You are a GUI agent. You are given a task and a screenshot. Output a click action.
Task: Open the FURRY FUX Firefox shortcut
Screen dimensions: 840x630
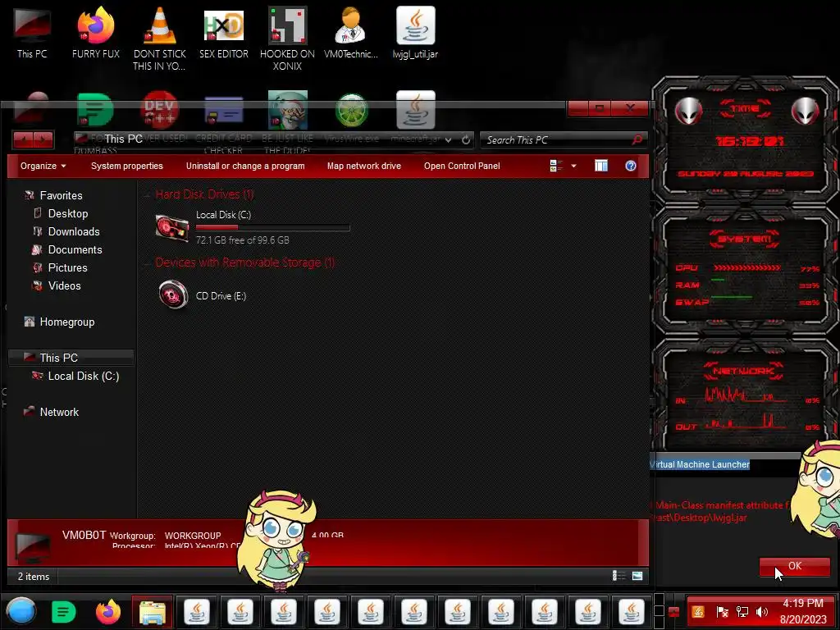96,32
